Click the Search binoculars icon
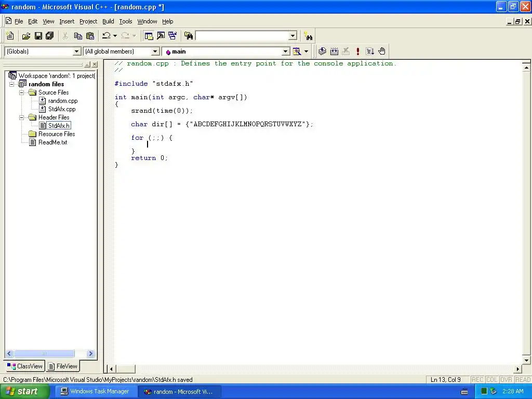 pos(308,36)
